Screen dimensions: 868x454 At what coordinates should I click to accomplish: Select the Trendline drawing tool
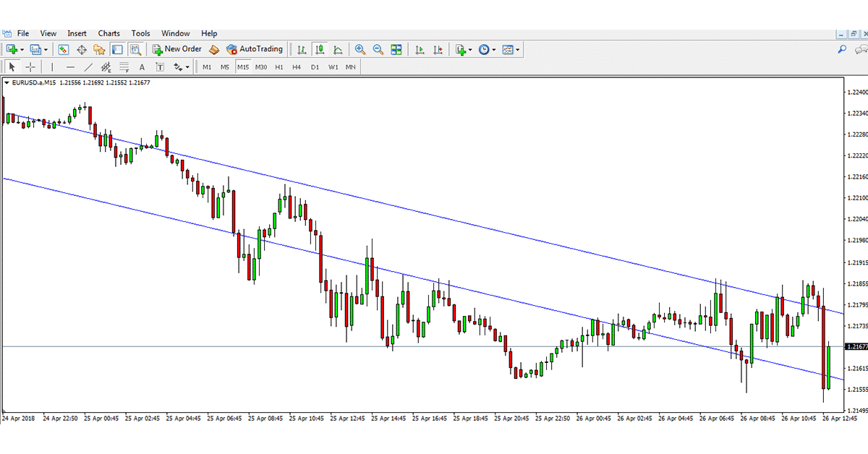88,67
